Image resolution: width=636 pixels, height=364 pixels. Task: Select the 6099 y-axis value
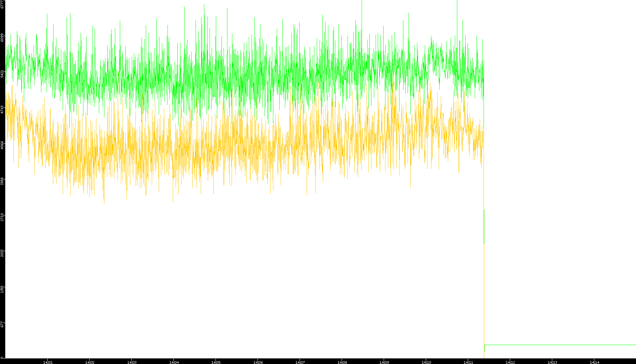click(2, 37)
